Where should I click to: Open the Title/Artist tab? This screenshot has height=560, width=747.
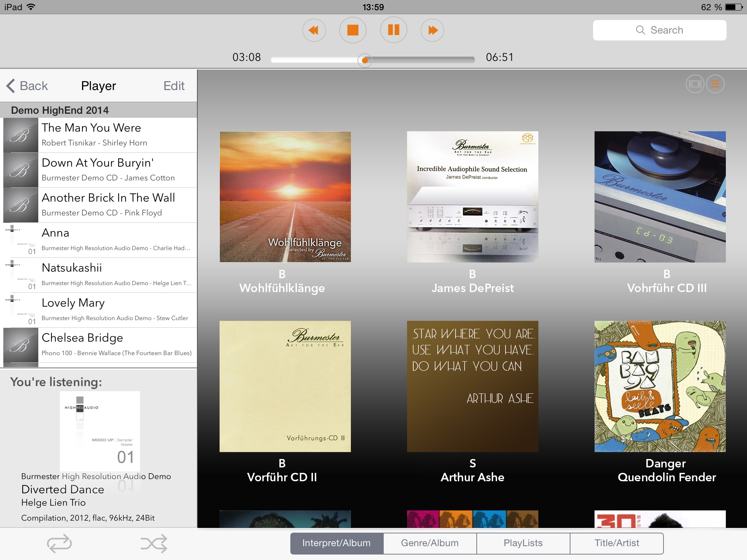tap(617, 543)
